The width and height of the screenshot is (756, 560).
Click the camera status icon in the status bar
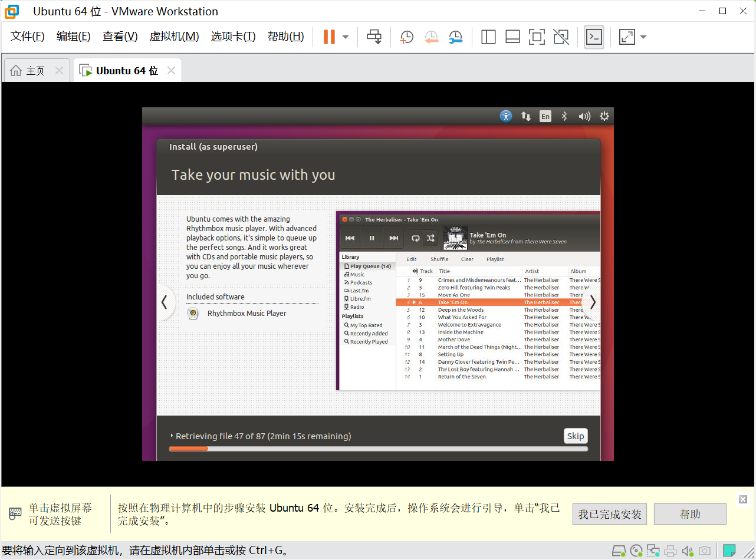coord(705,551)
